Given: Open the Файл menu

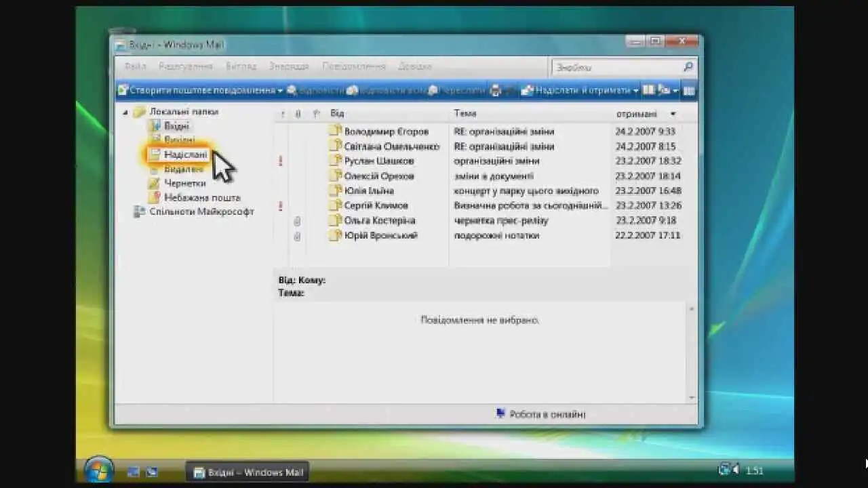Looking at the screenshot, I should coord(135,66).
